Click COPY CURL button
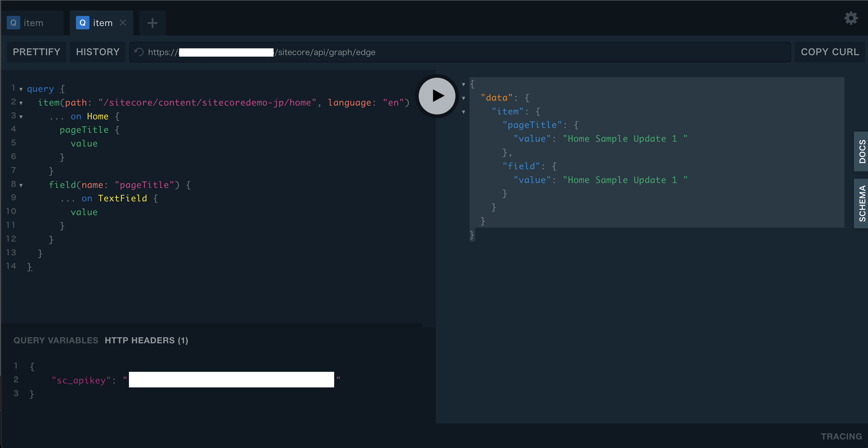Screen dimensions: 868x448 coord(830,52)
